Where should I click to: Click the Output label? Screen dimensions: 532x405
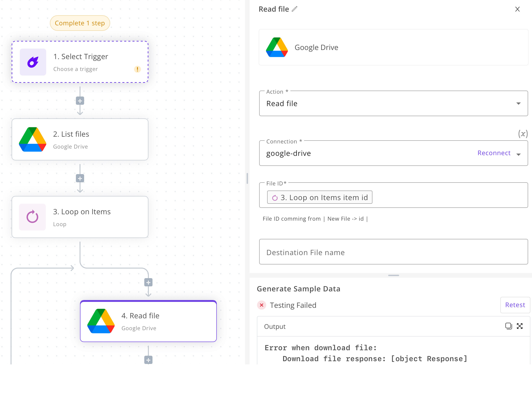pyautogui.click(x=275, y=327)
